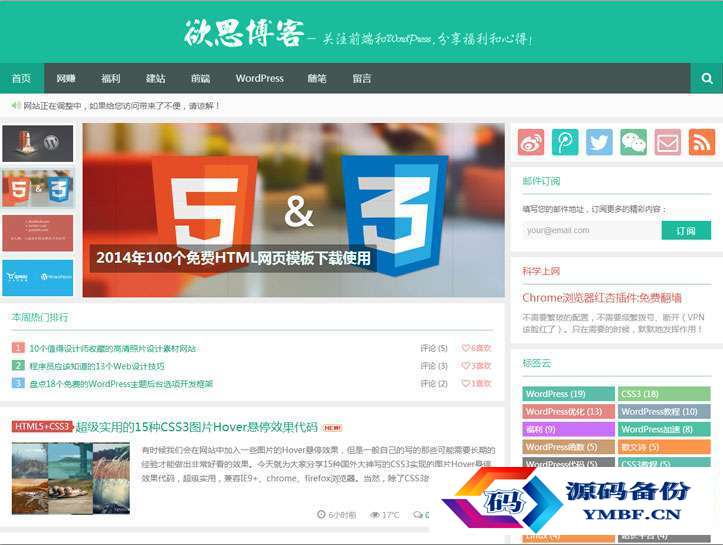Go to the 首页 home tab
Screen dimensions: 723x545
point(22,78)
